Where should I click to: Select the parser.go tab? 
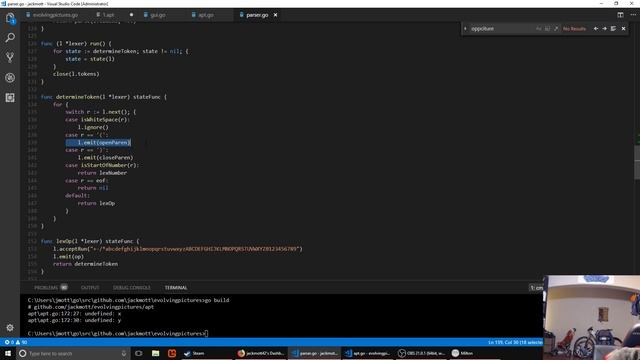256,15
